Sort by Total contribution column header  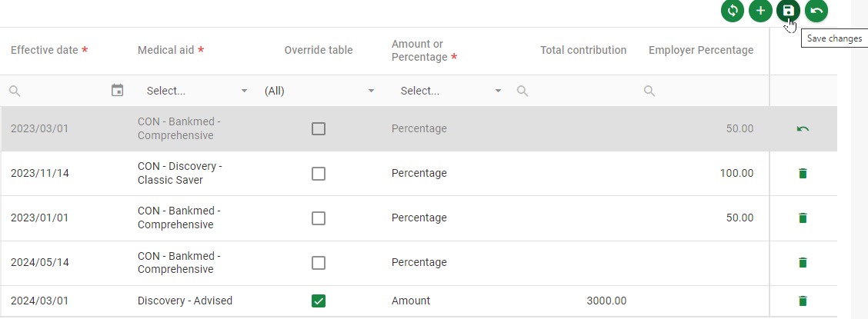pyautogui.click(x=583, y=50)
